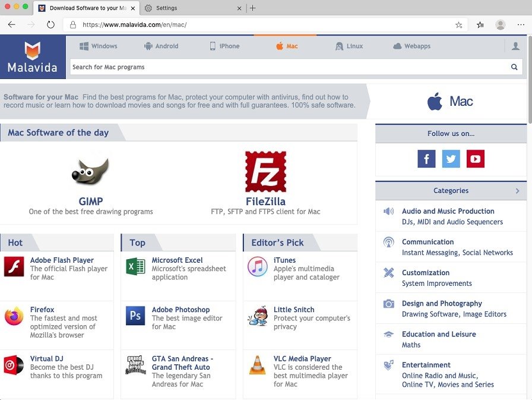Click the VLC cone icon
Viewport: 532px width, 400px height.
point(258,365)
